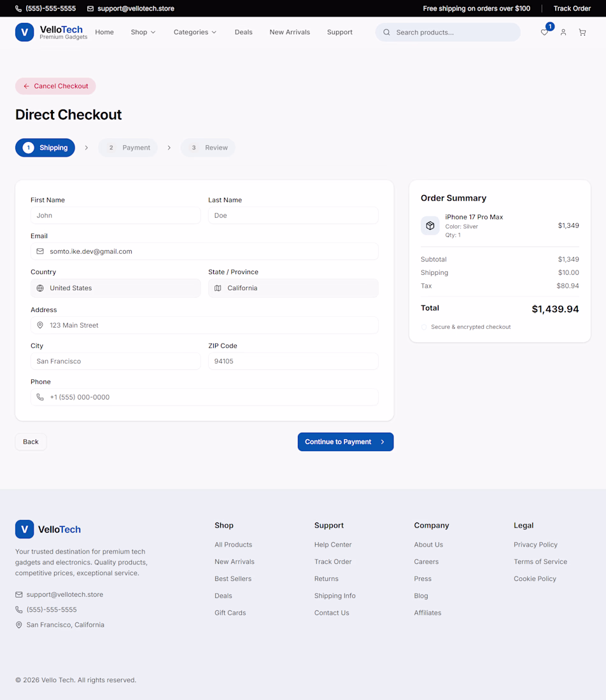Open the State / Province selector California
This screenshot has width=606, height=700.
coord(293,288)
